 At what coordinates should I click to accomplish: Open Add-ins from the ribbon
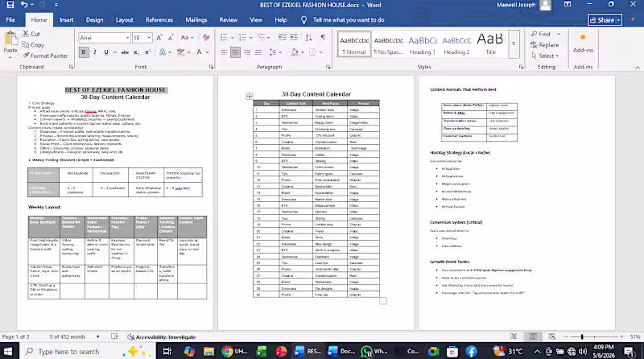[x=583, y=43]
